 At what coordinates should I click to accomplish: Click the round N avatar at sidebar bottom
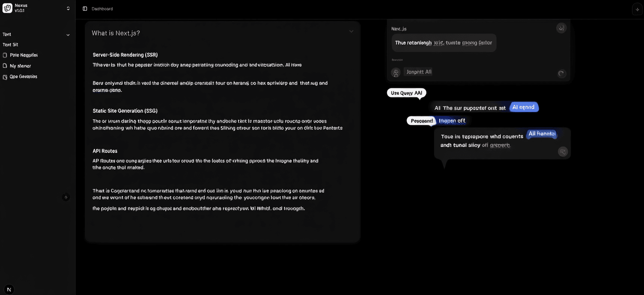pyautogui.click(x=9, y=289)
